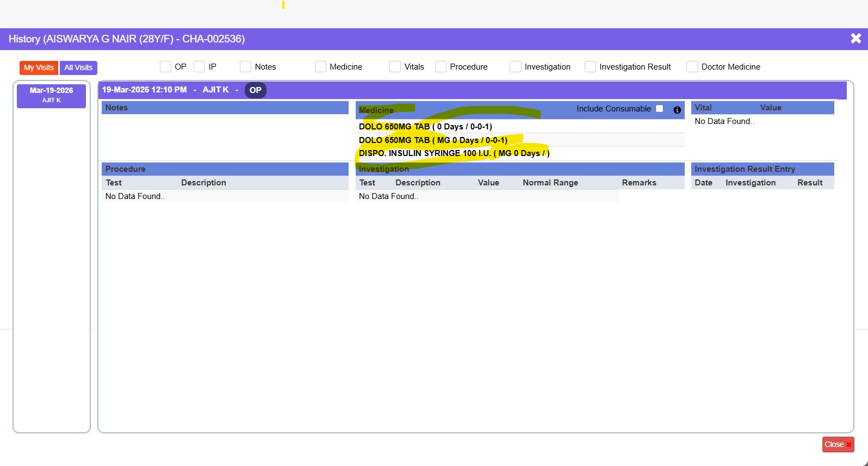Select the first DOLO 650MG TAB row

(x=425, y=127)
